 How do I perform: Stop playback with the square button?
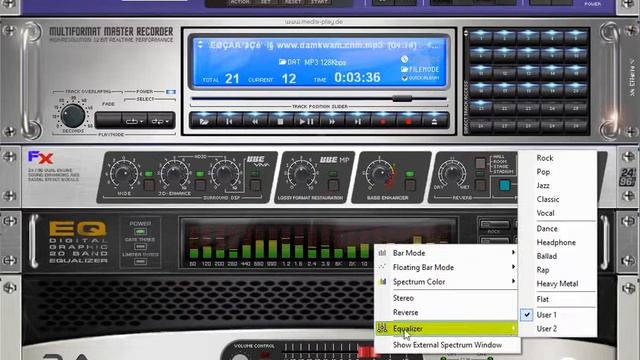tap(280, 121)
